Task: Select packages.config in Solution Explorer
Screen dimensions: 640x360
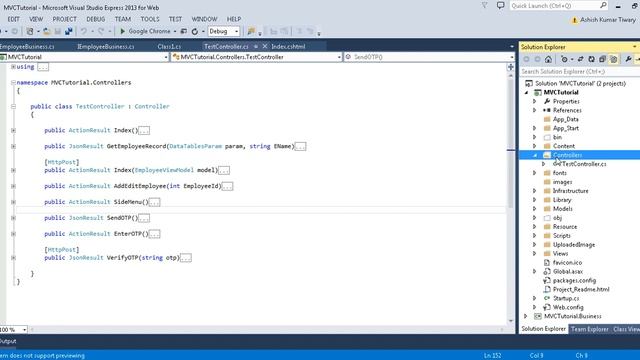Action: [574, 280]
